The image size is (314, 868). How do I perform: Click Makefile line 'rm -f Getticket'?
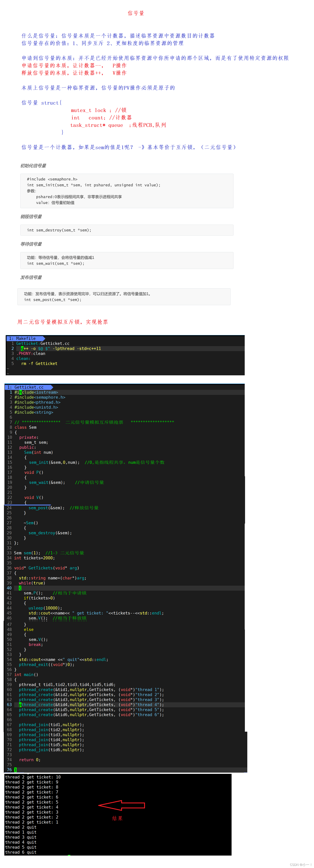39,364
